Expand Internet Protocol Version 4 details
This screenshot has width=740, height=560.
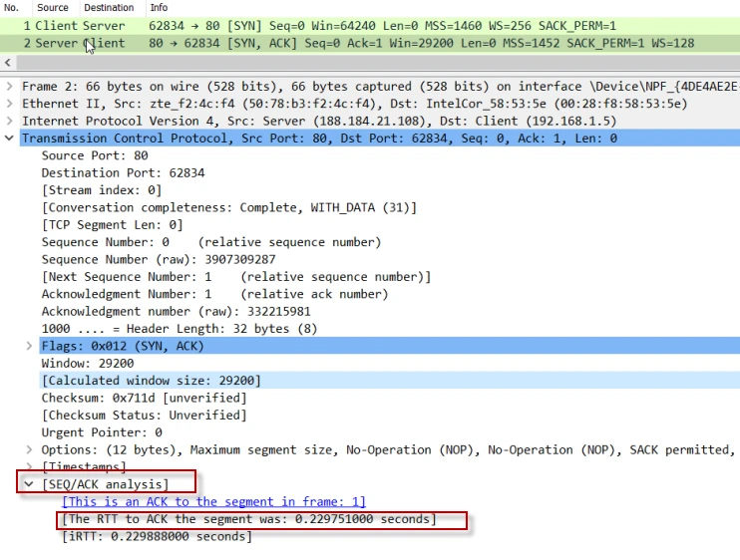(x=9, y=121)
